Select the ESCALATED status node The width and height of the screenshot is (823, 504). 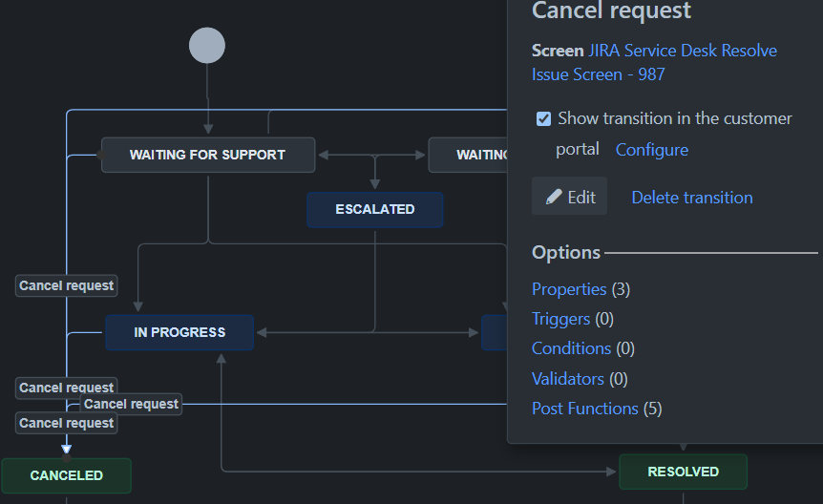point(375,209)
